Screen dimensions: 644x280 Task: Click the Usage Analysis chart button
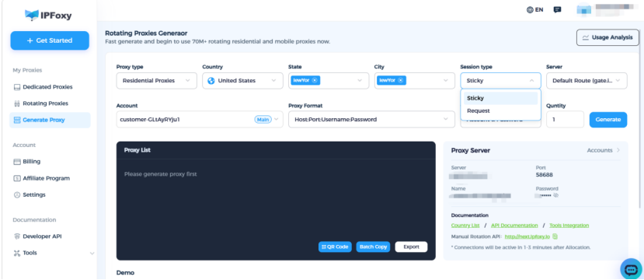pyautogui.click(x=607, y=37)
